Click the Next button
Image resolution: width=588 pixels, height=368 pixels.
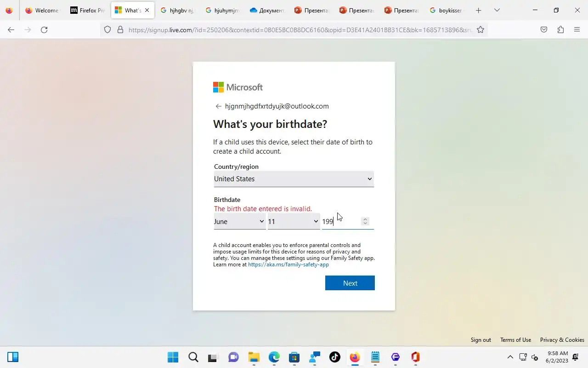click(x=350, y=283)
